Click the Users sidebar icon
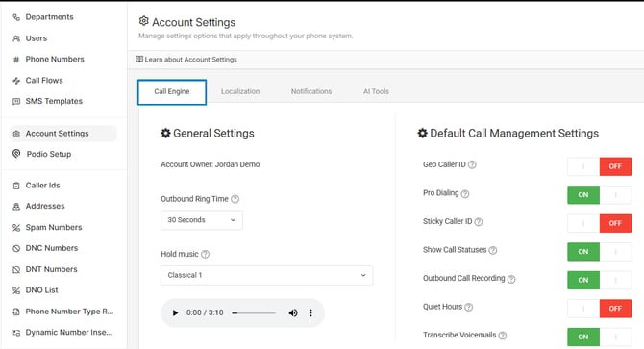The image size is (644, 349). tap(16, 38)
